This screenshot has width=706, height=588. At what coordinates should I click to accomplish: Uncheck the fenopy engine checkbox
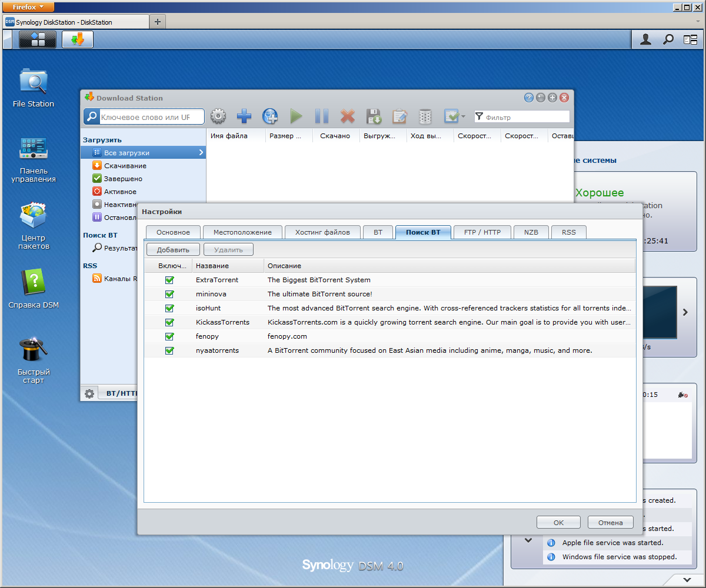pyautogui.click(x=169, y=336)
